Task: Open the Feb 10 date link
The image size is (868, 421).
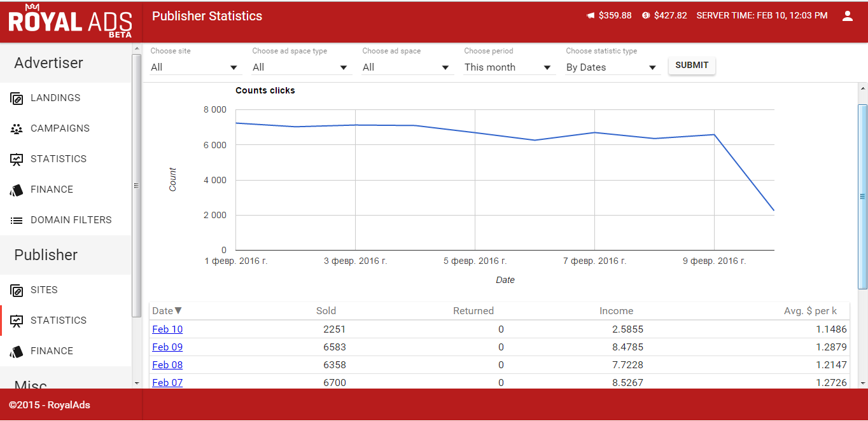Action: (x=167, y=329)
